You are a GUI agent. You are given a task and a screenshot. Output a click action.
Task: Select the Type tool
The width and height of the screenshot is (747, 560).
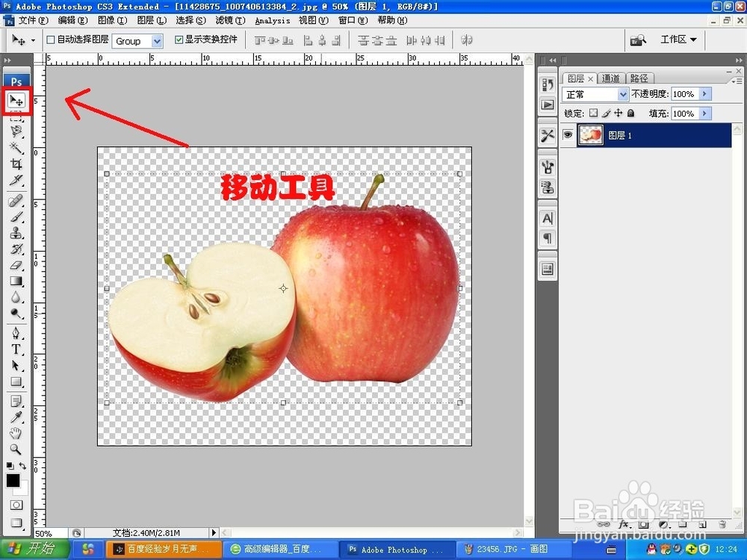point(16,349)
